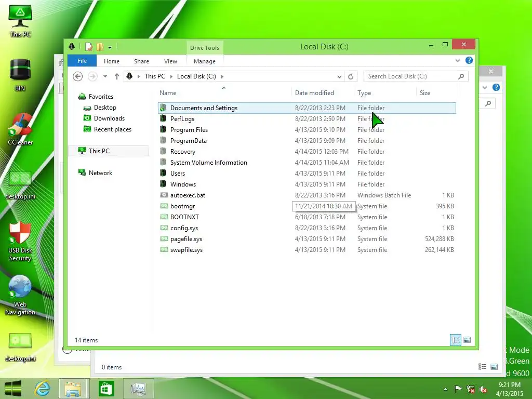Open Help via blue question mark

click(x=469, y=60)
